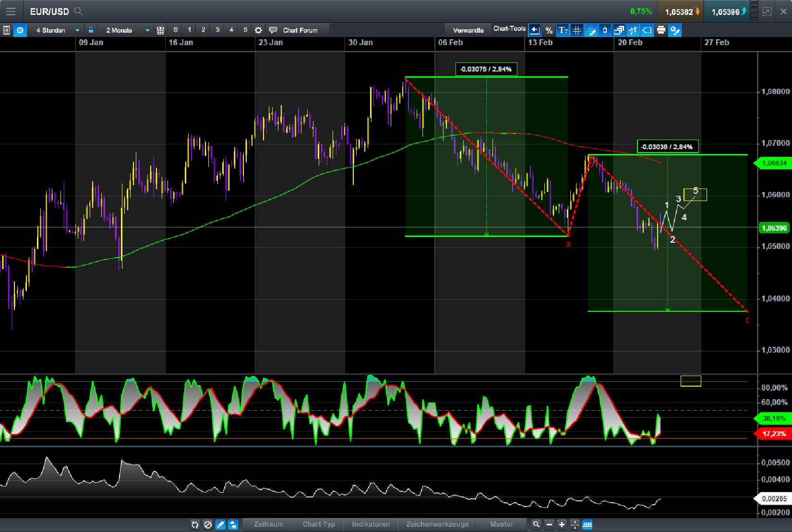Toggle the grid lines button
The width and height of the screenshot is (792, 532).
point(577,30)
